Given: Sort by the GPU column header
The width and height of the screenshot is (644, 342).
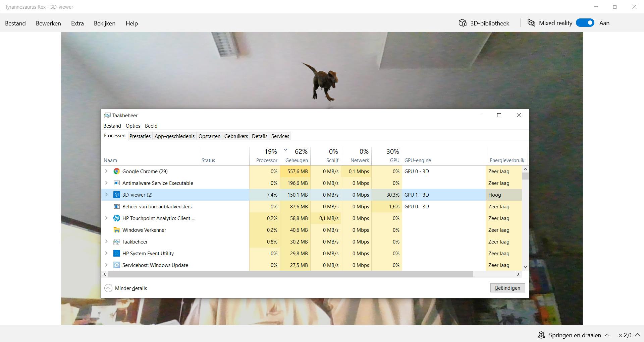Looking at the screenshot, I should pos(387,156).
